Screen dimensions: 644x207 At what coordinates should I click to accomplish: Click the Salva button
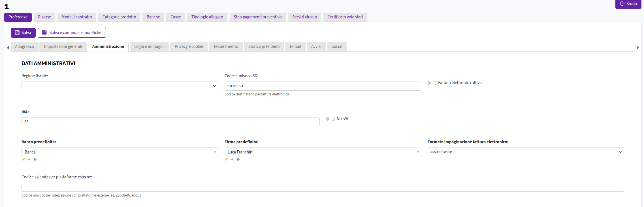23,33
